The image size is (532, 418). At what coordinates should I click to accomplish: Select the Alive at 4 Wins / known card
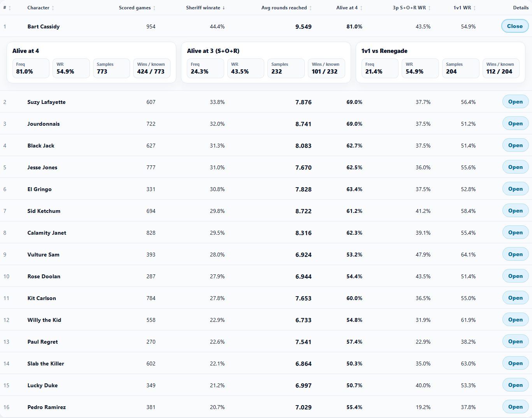[151, 68]
